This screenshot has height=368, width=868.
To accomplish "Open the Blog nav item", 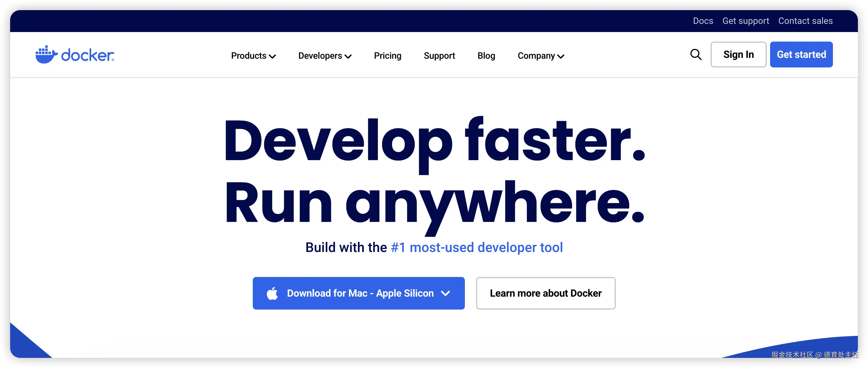I will 486,56.
